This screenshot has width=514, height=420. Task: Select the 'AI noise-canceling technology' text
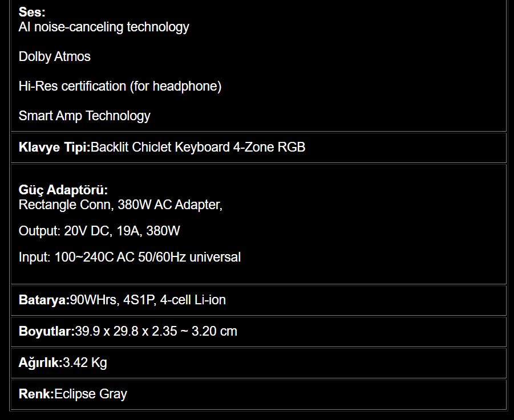[104, 27]
